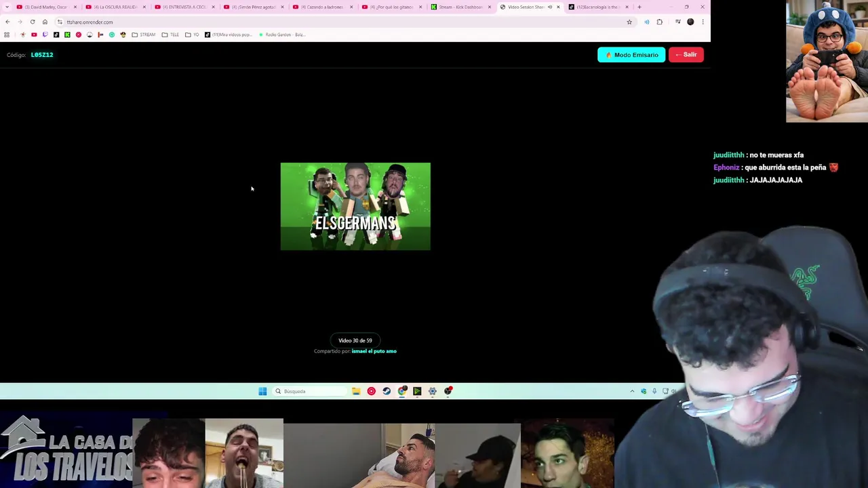This screenshot has width=868, height=488.
Task: Switch to the La OSCURA REALIDAD tab
Action: pyautogui.click(x=114, y=7)
